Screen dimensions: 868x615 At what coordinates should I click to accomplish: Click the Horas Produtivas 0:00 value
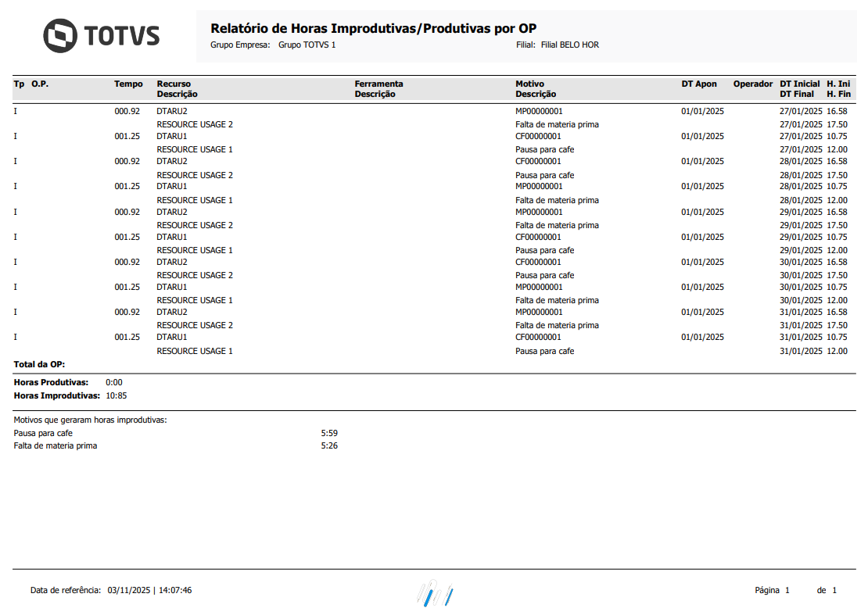112,382
